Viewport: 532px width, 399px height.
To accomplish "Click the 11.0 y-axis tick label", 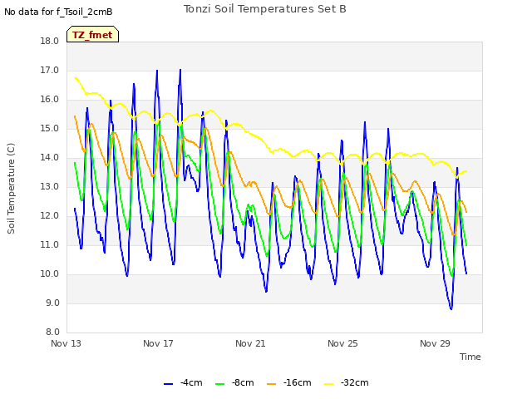I will click(50, 245).
